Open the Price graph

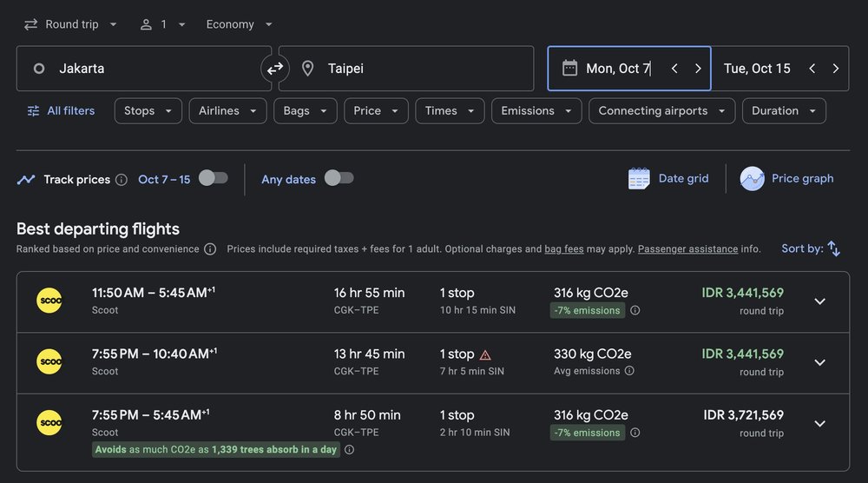tap(787, 178)
